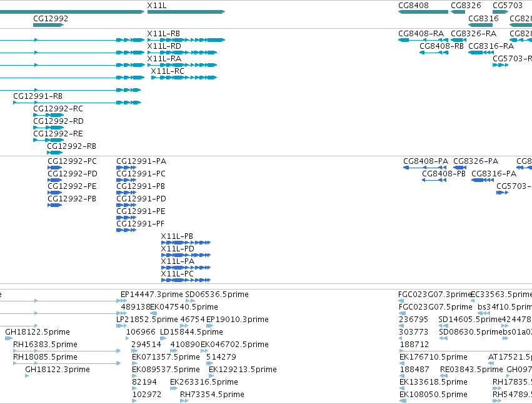Click protein CG12992-PE

pyautogui.click(x=54, y=193)
